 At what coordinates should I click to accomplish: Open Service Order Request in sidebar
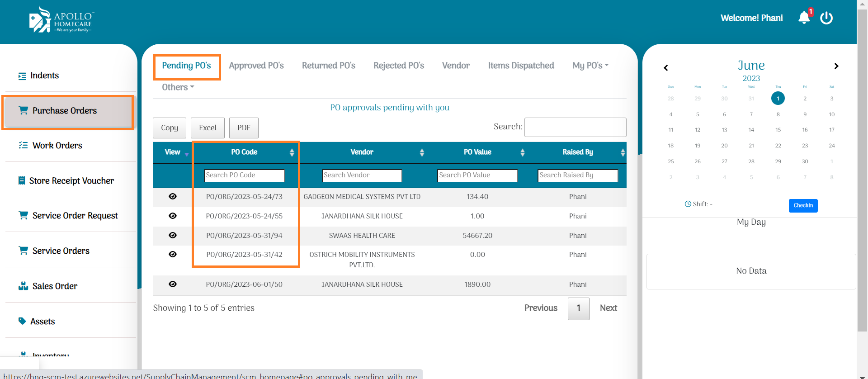click(75, 216)
